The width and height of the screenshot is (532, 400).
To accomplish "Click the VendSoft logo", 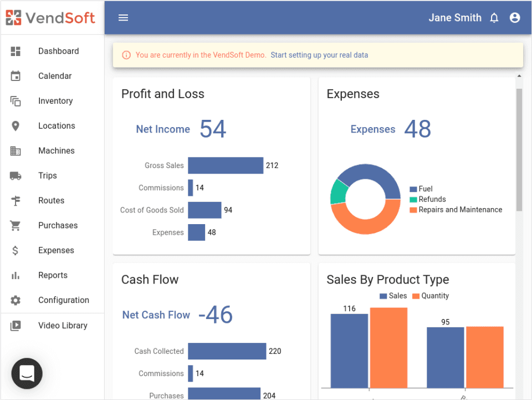I will 51,18.
